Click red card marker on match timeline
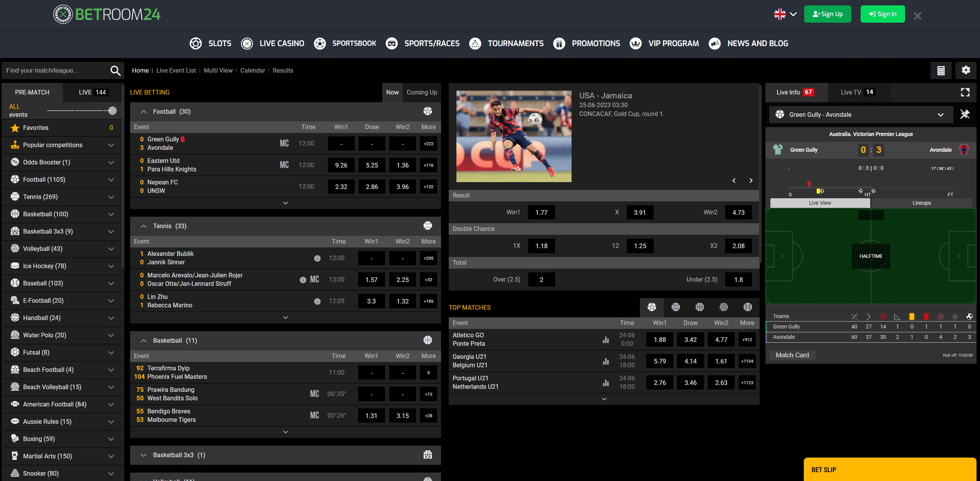The height and width of the screenshot is (481, 980). coord(809,184)
